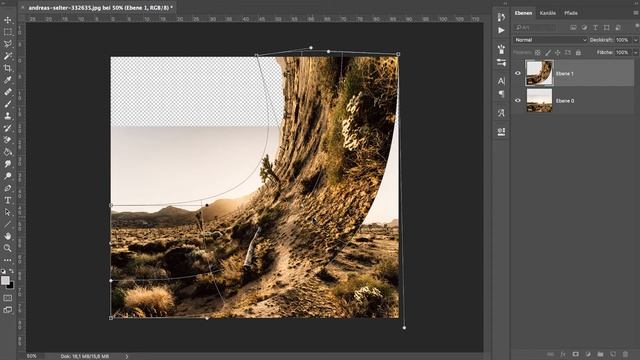Select the History Brush tool
The image size is (640, 360).
8,128
